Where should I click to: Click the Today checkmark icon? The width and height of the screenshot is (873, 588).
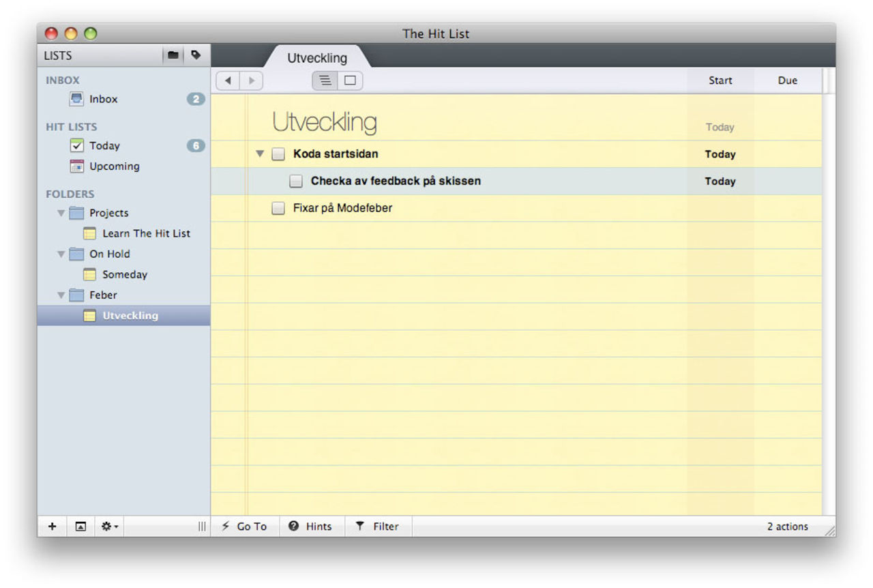click(77, 145)
